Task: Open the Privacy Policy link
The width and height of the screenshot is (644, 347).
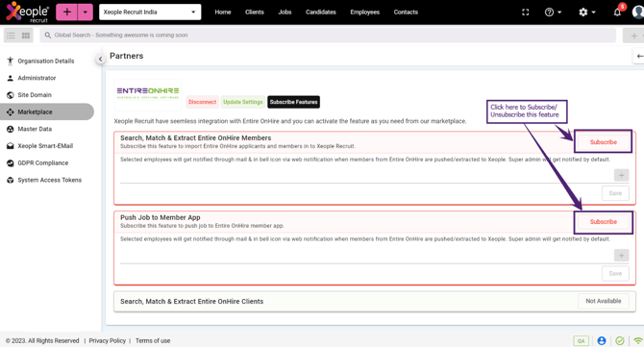Action: [x=108, y=341]
